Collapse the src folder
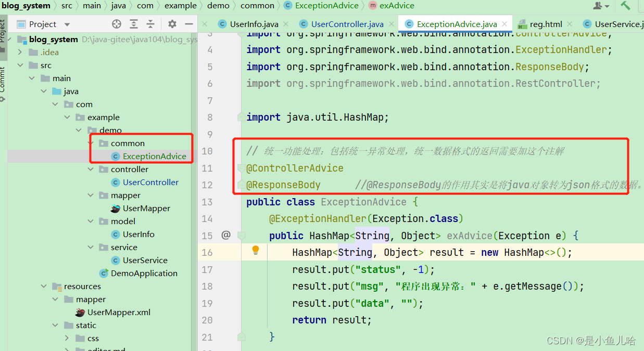Image resolution: width=644 pixels, height=351 pixels. (x=20, y=66)
